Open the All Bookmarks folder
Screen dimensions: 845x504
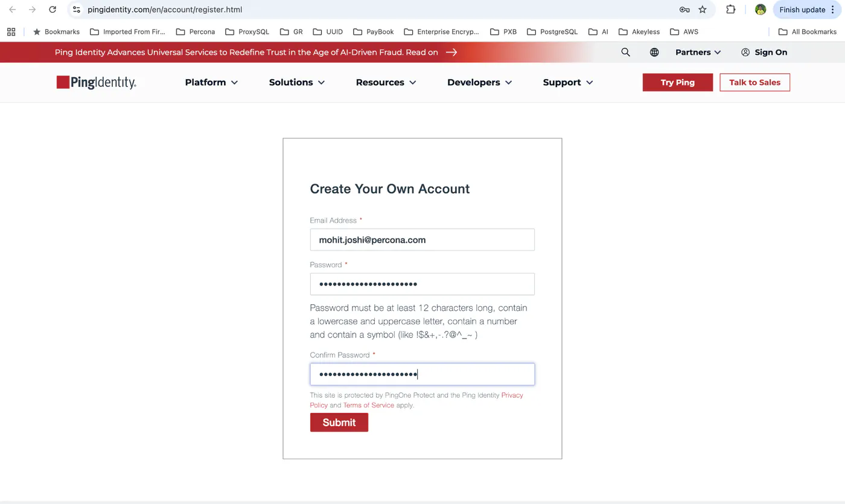click(808, 31)
